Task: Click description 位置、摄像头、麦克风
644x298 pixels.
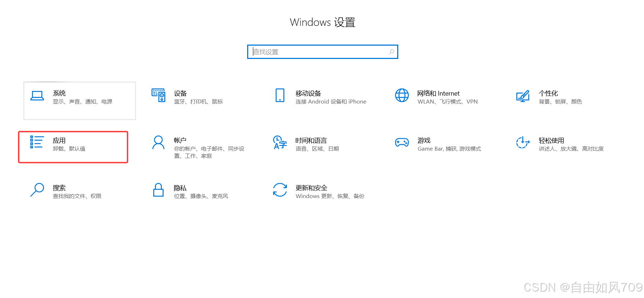Action: tap(201, 196)
